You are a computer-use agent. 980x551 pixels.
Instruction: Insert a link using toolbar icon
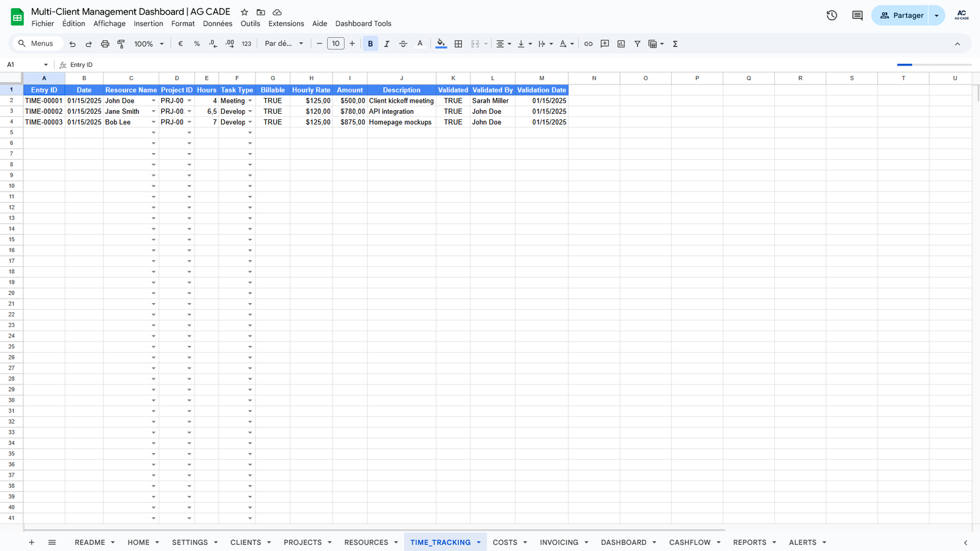pyautogui.click(x=588, y=44)
